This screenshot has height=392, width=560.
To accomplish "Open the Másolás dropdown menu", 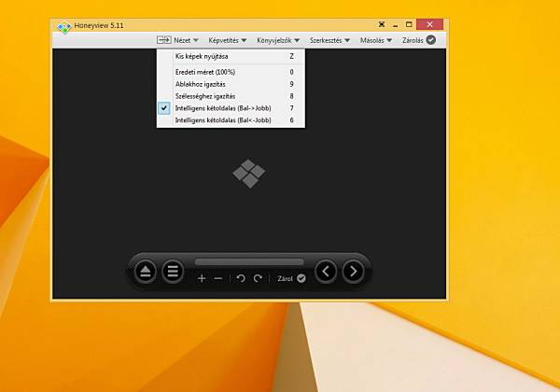I will coord(376,40).
